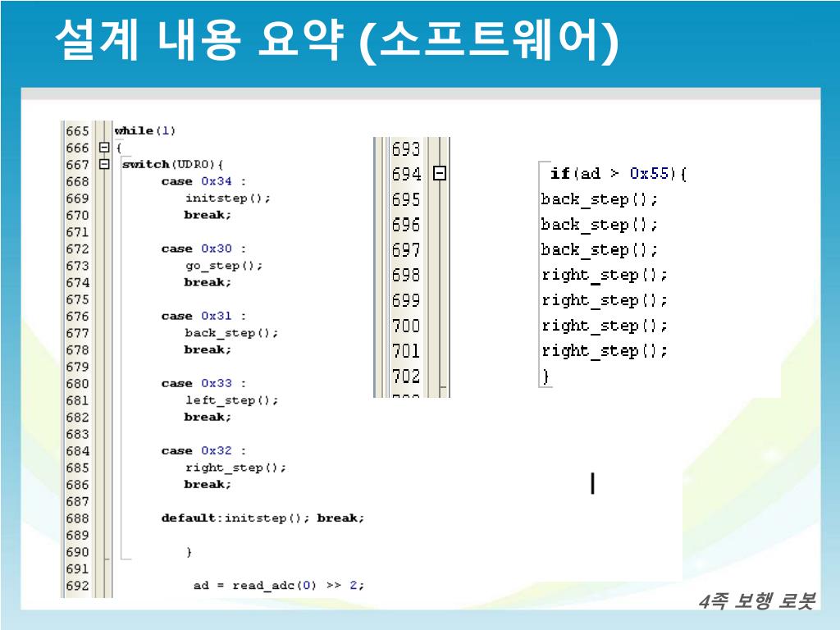The width and height of the screenshot is (840, 630).
Task: Click 'break;' on line 686
Action: coord(208,484)
